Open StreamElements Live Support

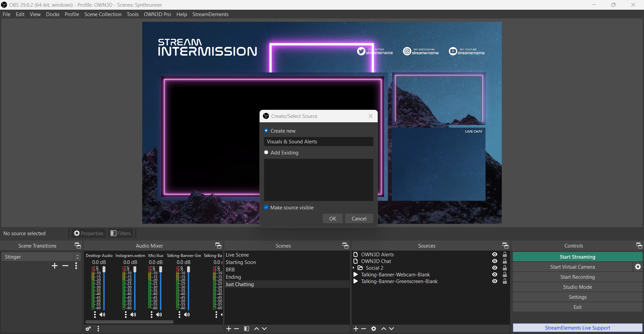[x=577, y=328]
